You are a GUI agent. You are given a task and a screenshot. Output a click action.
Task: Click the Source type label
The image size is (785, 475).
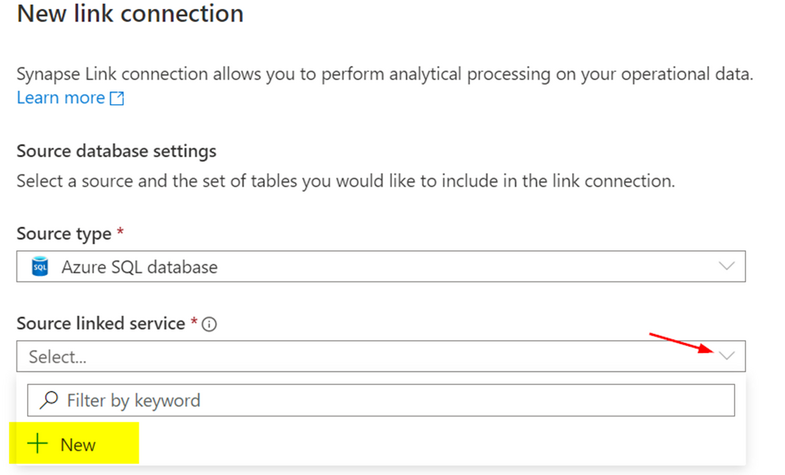coord(64,234)
